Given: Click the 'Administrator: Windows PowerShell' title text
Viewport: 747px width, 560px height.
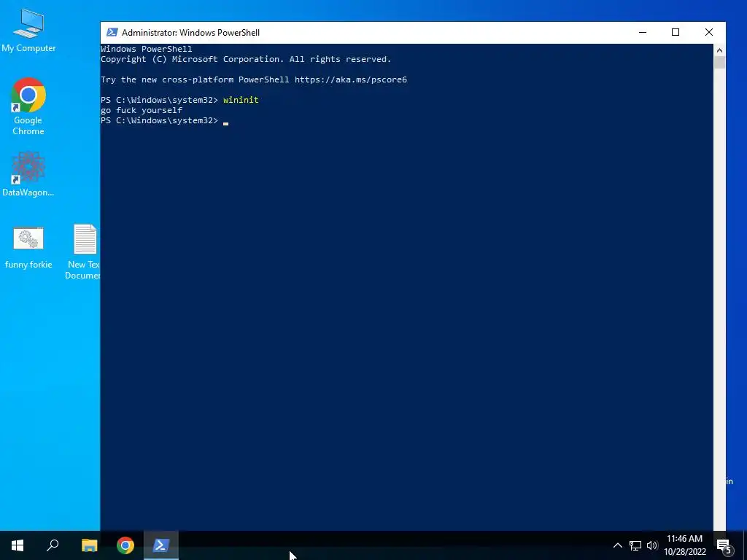Looking at the screenshot, I should click(x=190, y=32).
